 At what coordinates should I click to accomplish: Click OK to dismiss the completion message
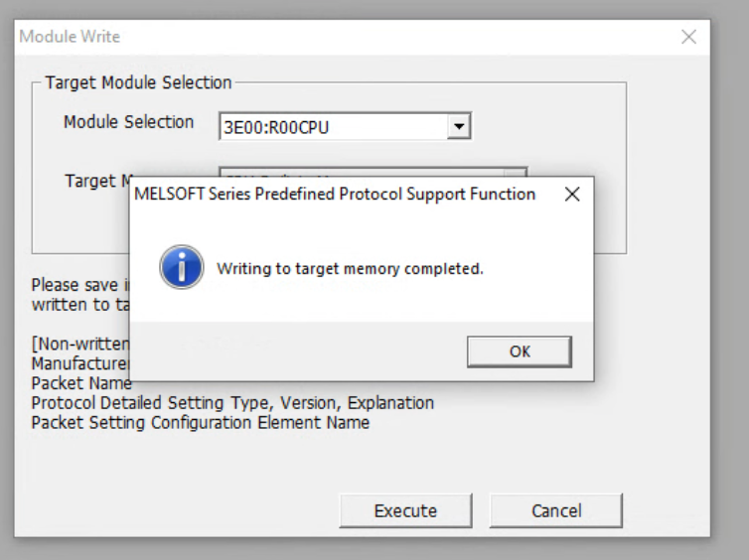(520, 351)
